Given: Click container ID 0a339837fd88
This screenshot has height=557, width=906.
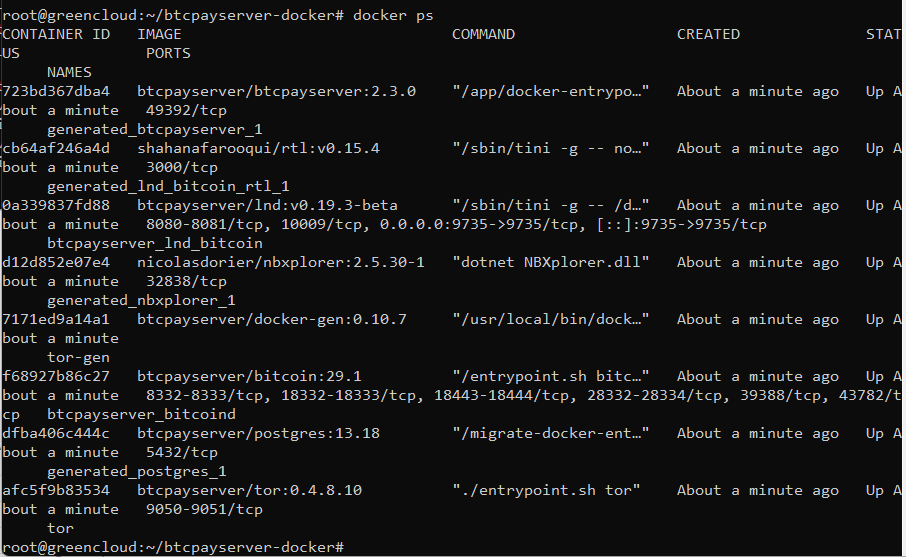Looking at the screenshot, I should [56, 206].
